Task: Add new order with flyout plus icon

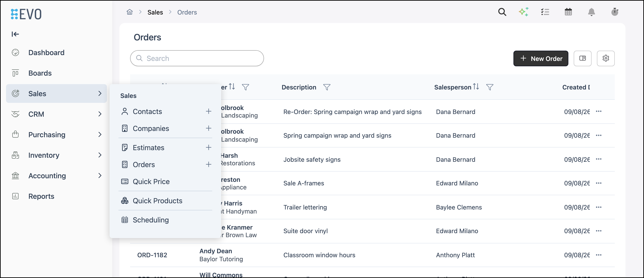Action: (x=208, y=164)
